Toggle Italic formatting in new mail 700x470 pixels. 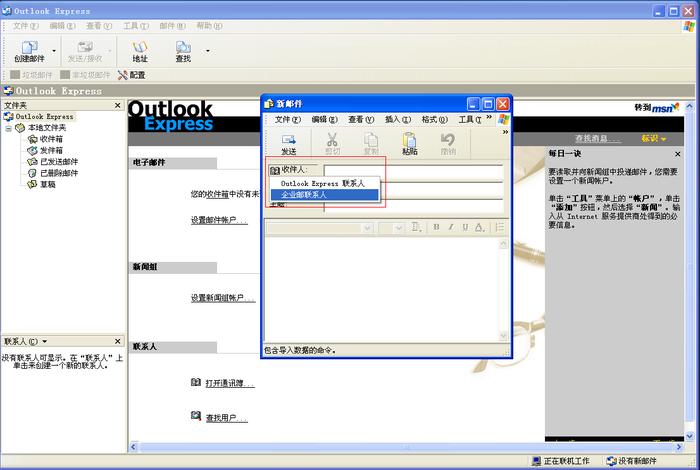click(451, 227)
